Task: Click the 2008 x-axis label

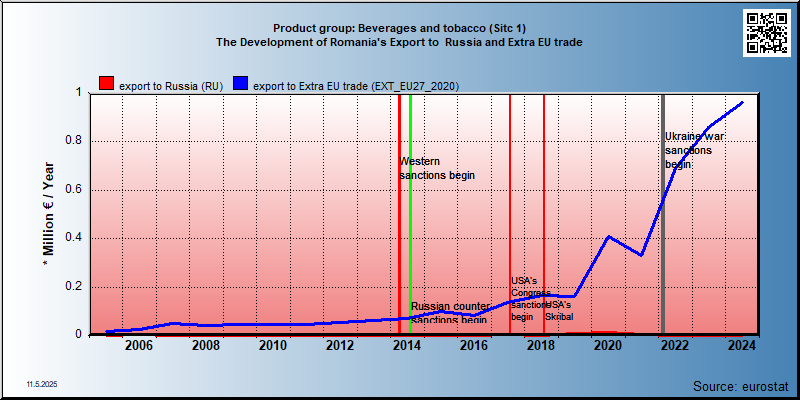Action: click(206, 345)
